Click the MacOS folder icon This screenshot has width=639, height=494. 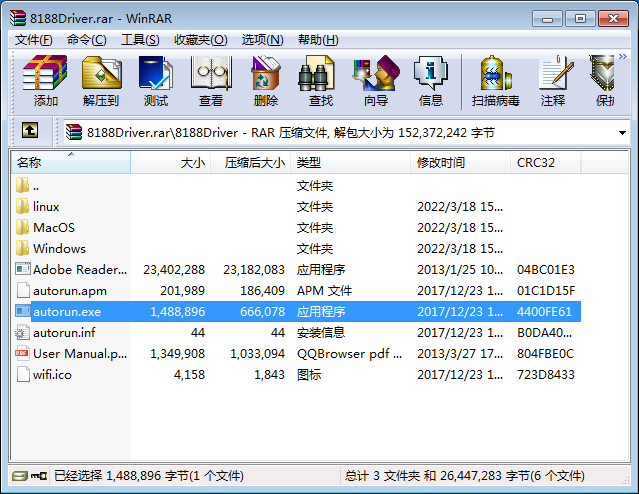coord(22,227)
